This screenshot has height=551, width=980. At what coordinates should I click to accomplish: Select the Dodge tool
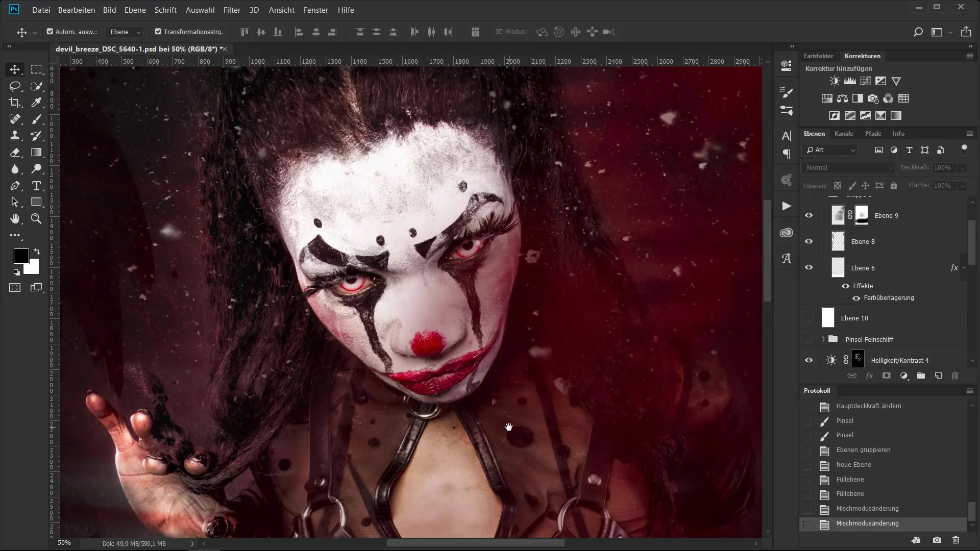point(36,169)
